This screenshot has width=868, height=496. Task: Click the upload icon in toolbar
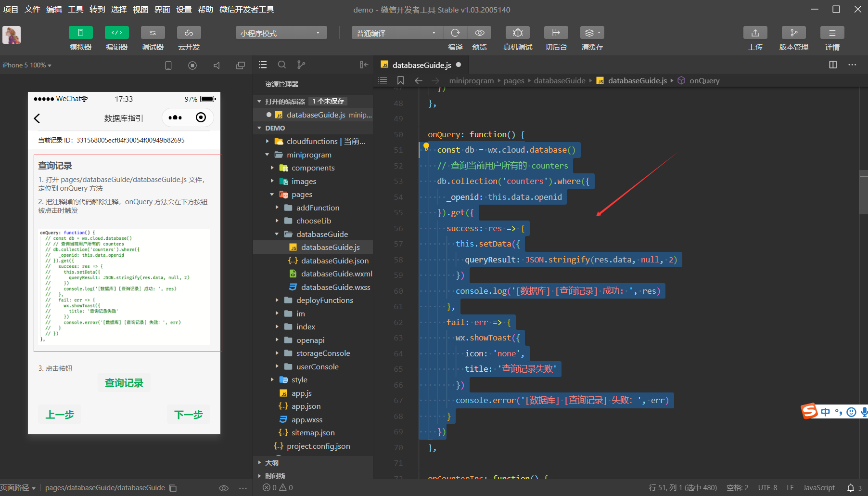(755, 33)
